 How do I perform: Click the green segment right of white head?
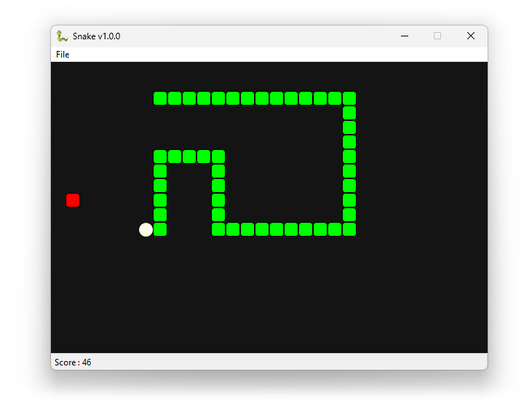click(160, 229)
